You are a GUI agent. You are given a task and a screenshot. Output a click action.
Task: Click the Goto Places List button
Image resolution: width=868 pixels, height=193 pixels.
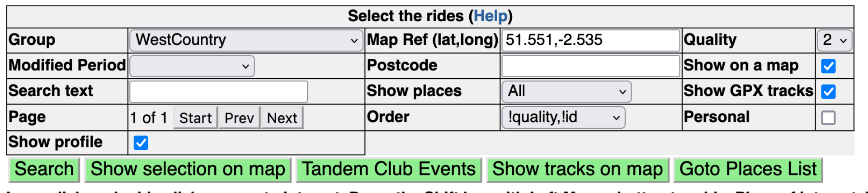pos(748,169)
